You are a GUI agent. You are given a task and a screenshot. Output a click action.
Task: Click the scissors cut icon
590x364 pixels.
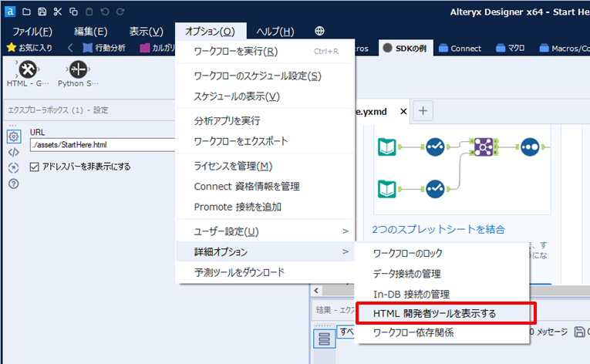58,12
